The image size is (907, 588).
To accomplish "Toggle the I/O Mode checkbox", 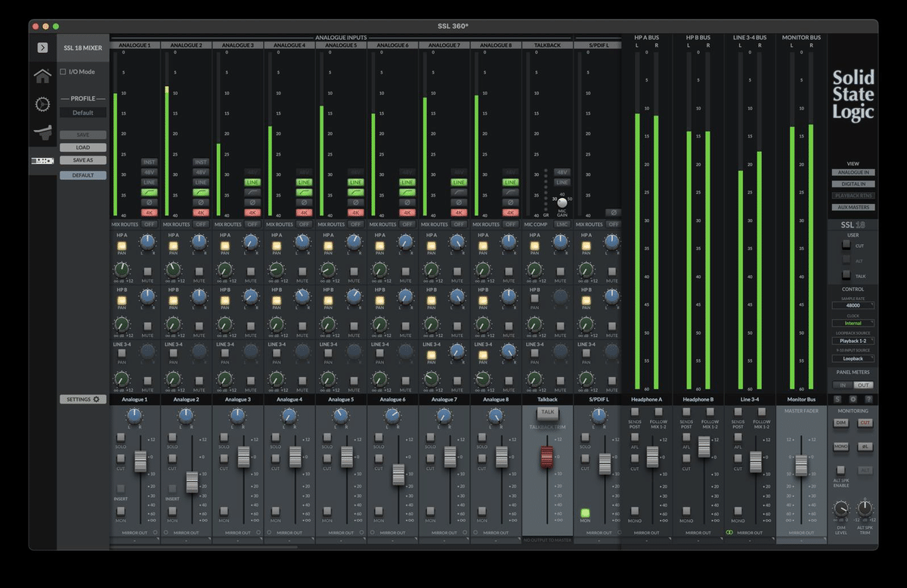I will click(x=63, y=71).
